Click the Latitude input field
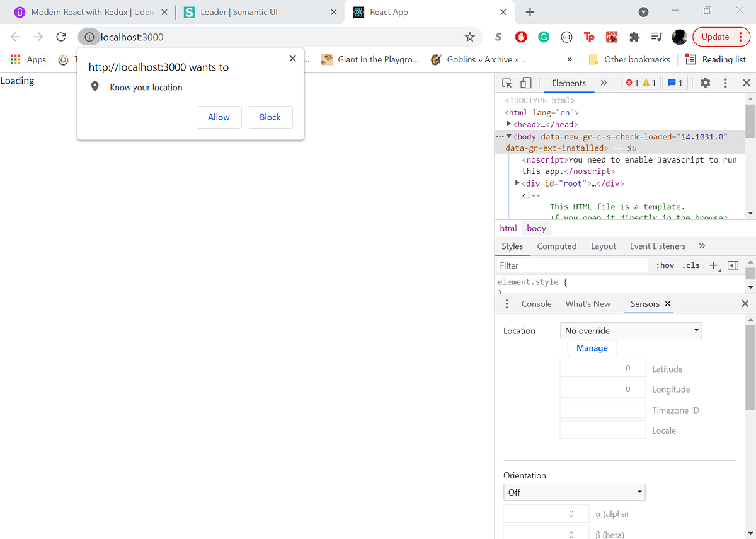 coord(602,368)
